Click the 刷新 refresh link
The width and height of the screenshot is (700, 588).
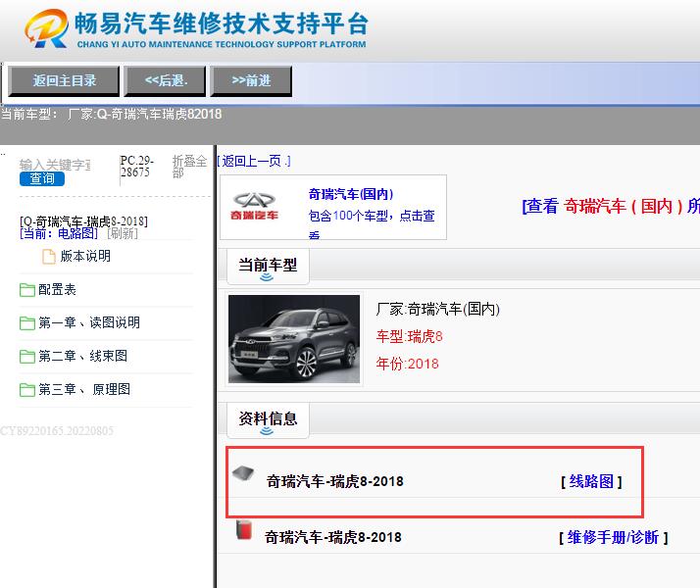123,233
